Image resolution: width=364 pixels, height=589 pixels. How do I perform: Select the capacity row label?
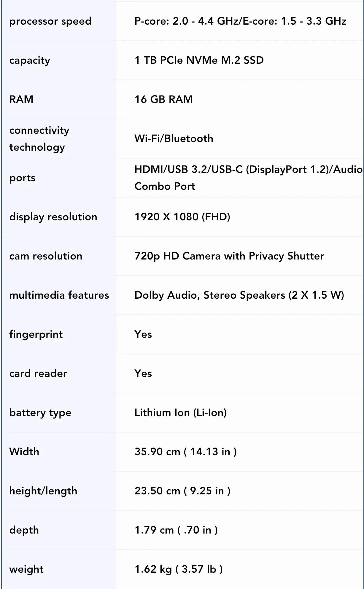(30, 61)
